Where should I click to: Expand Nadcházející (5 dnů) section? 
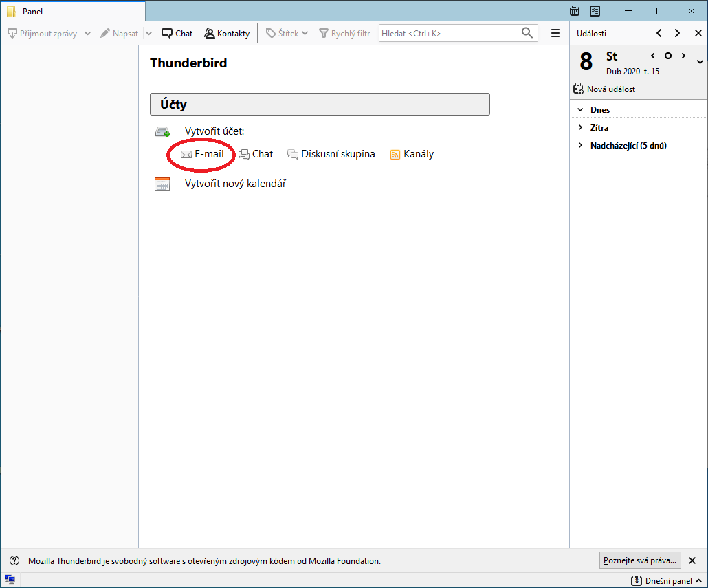coord(581,145)
